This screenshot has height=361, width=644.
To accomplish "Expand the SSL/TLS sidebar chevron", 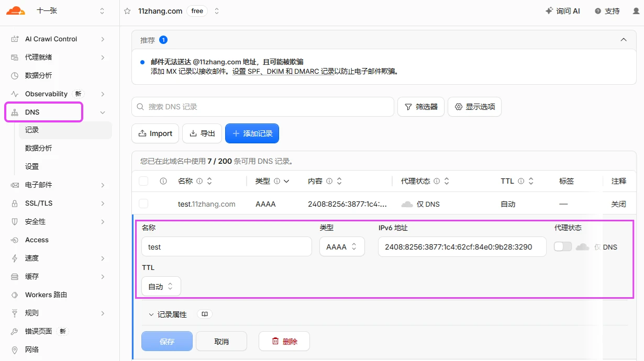I will (x=103, y=204).
